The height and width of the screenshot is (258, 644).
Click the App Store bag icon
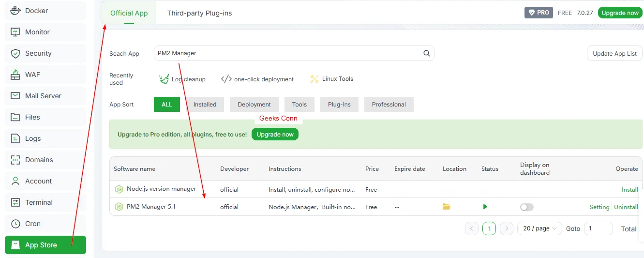click(x=15, y=245)
